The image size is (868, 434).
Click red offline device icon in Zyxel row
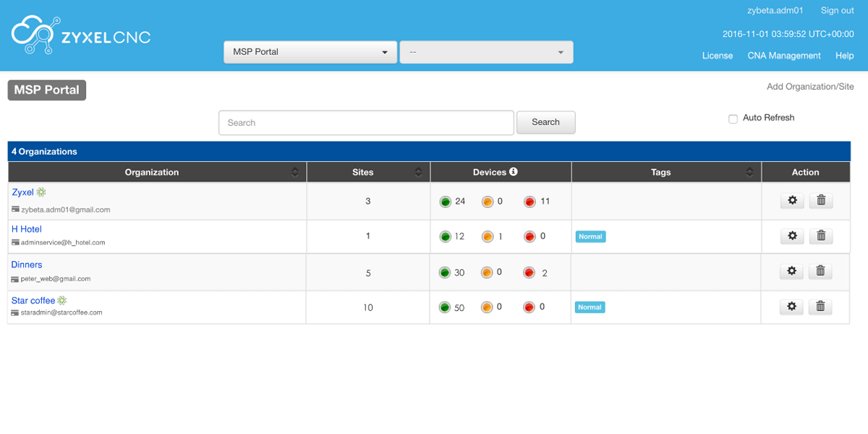pos(529,201)
